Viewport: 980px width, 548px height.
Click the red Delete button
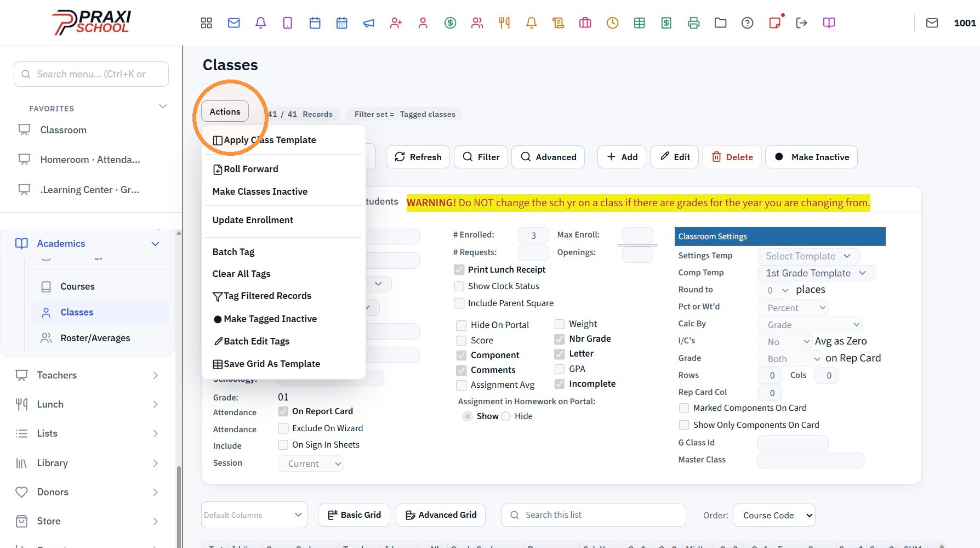coord(732,157)
